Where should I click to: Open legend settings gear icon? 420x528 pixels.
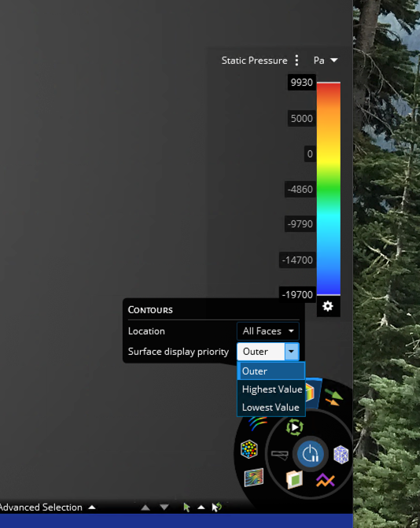tap(328, 306)
